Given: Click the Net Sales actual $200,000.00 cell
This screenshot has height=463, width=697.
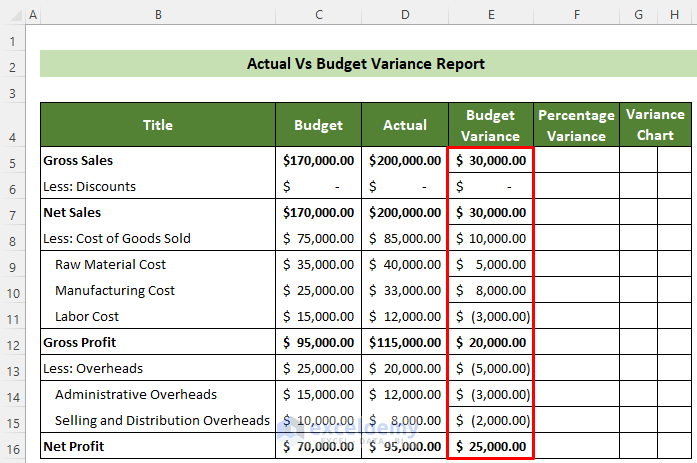Looking at the screenshot, I should pos(405,213).
